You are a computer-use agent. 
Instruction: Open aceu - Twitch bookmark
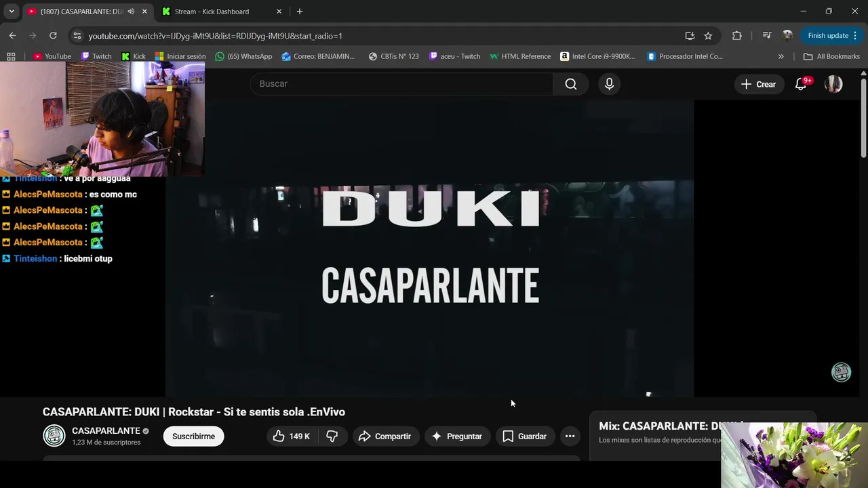(x=455, y=56)
